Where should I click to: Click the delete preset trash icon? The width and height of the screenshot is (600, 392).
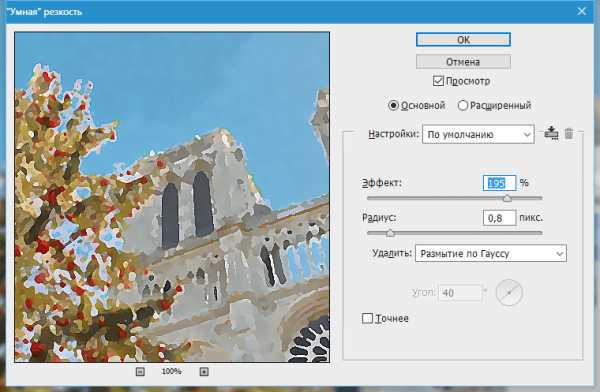pyautogui.click(x=569, y=134)
